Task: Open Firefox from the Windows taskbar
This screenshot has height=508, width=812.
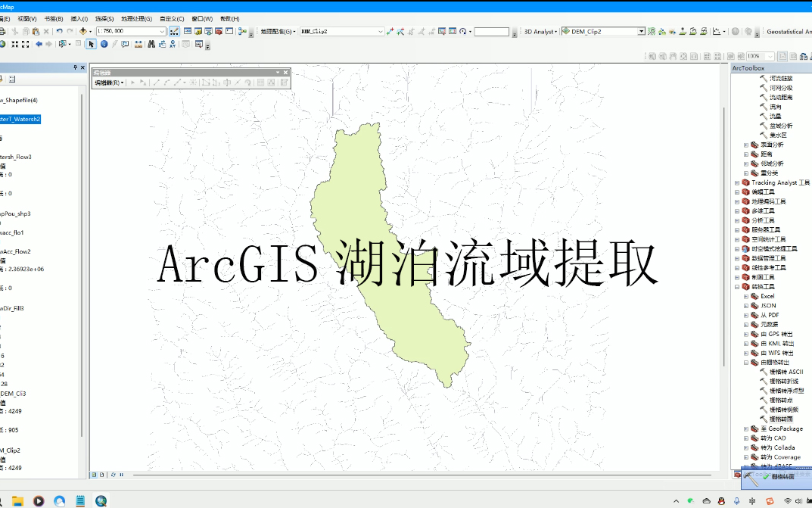Action: coord(58,500)
